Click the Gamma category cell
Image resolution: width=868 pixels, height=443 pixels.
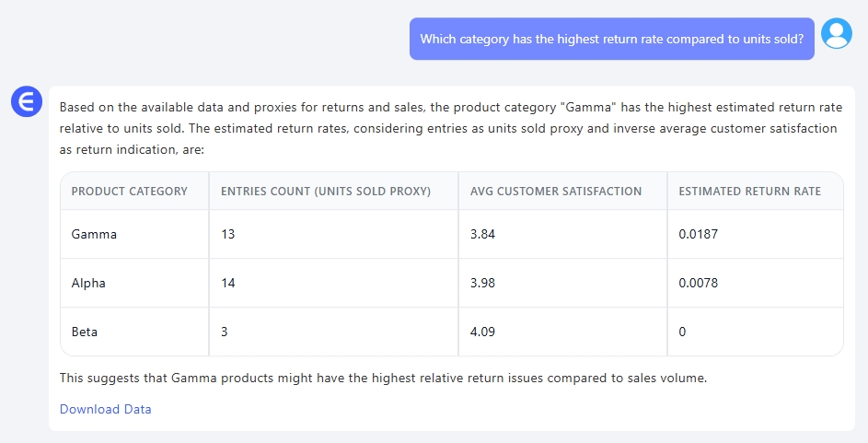(94, 234)
